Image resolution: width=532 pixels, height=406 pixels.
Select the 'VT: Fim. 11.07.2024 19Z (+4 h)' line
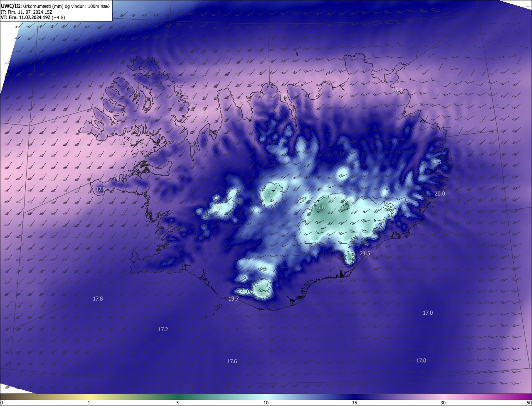pyautogui.click(x=33, y=17)
